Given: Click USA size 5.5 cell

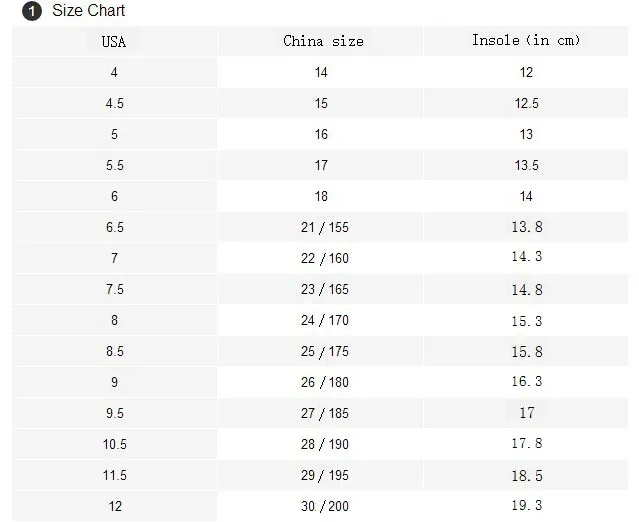Looking at the screenshot, I should (114, 165).
